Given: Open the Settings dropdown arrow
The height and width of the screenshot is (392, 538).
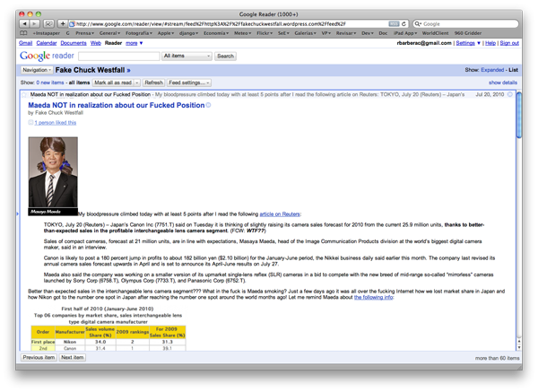Looking at the screenshot, I should pos(479,43).
